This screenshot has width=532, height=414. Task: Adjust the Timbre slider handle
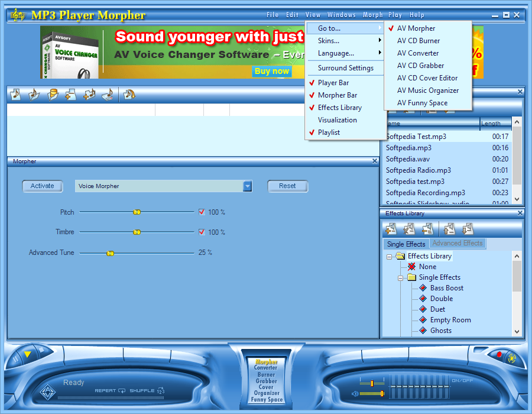pos(137,232)
